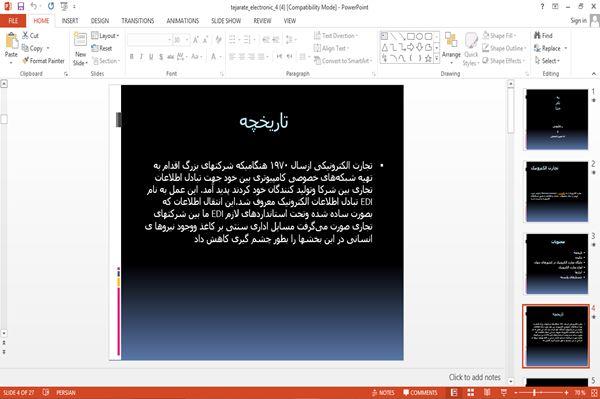Pick the right arrow shape from gallery
The image size is (600, 399).
[x=411, y=47]
